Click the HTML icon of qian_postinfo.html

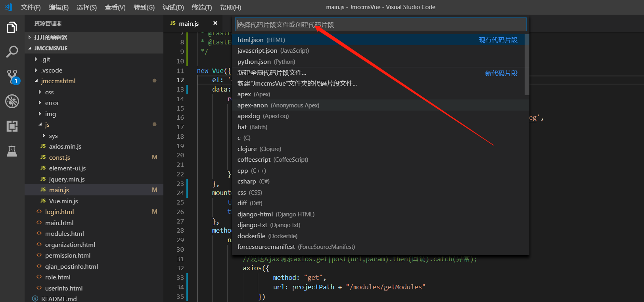(39, 266)
